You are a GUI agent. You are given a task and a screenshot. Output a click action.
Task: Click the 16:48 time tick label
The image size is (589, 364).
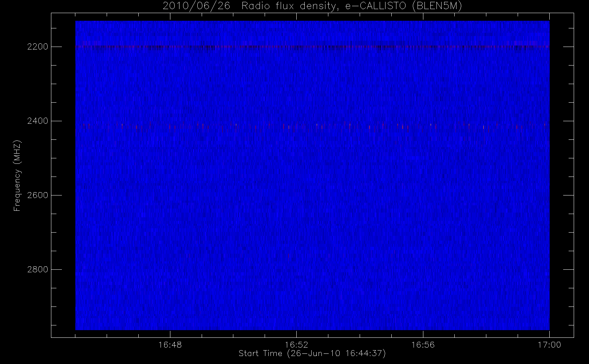point(170,345)
